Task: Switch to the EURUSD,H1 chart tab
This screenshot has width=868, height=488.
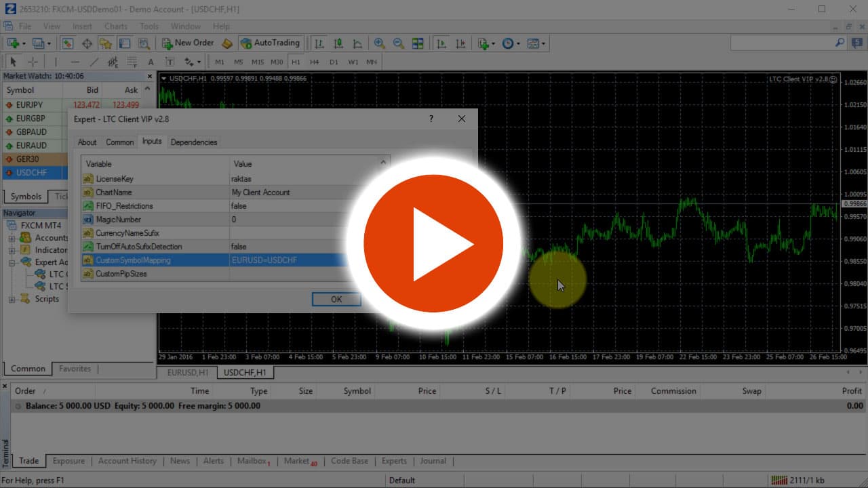Action: [187, 372]
